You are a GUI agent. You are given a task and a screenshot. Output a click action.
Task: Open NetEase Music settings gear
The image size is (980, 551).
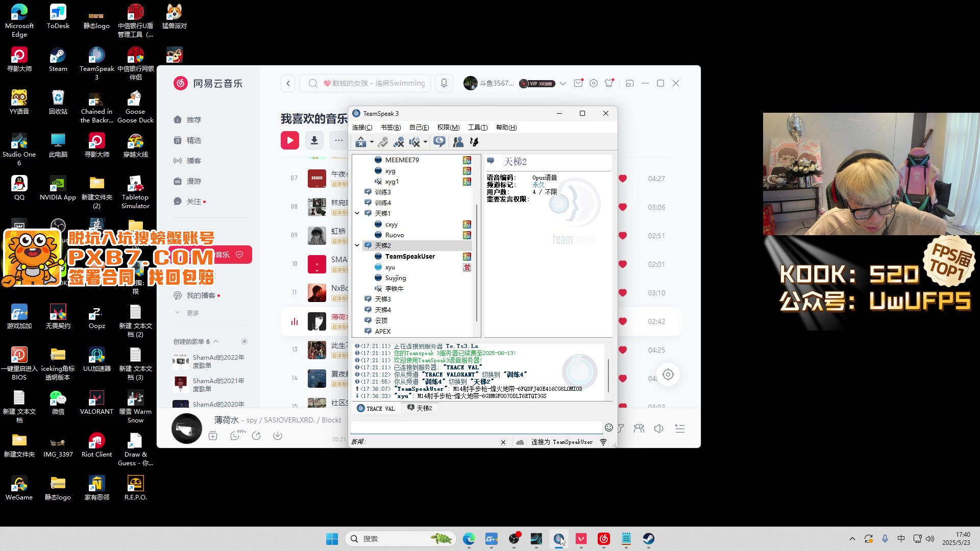point(594,83)
